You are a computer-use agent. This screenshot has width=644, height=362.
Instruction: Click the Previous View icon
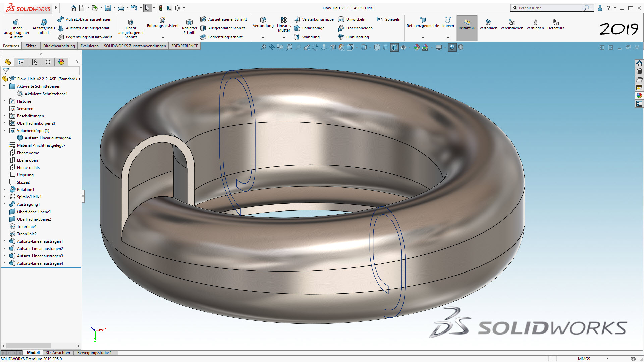pos(307,47)
